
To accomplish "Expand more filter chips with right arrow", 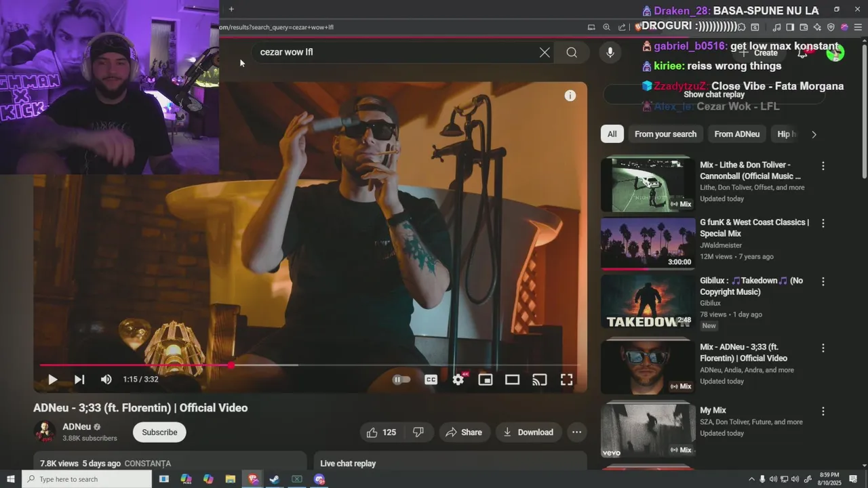I will pos(814,134).
